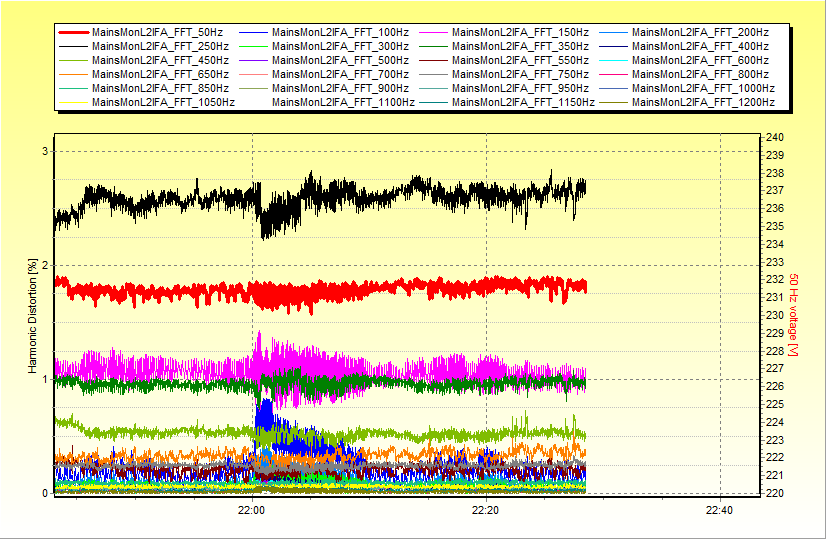The width and height of the screenshot is (826, 539).
Task: Select the MainsMonL2IFA_FFT_350Hz legend entry
Action: 520,47
